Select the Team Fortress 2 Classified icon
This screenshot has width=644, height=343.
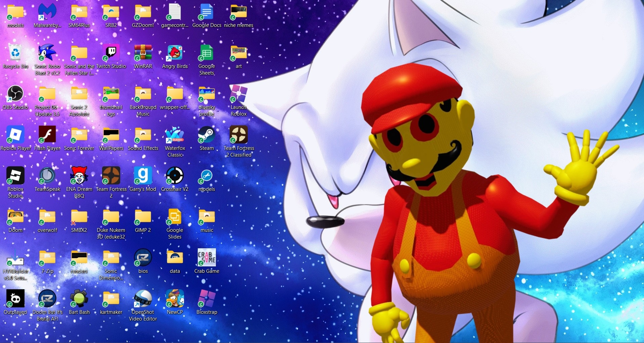(x=239, y=135)
